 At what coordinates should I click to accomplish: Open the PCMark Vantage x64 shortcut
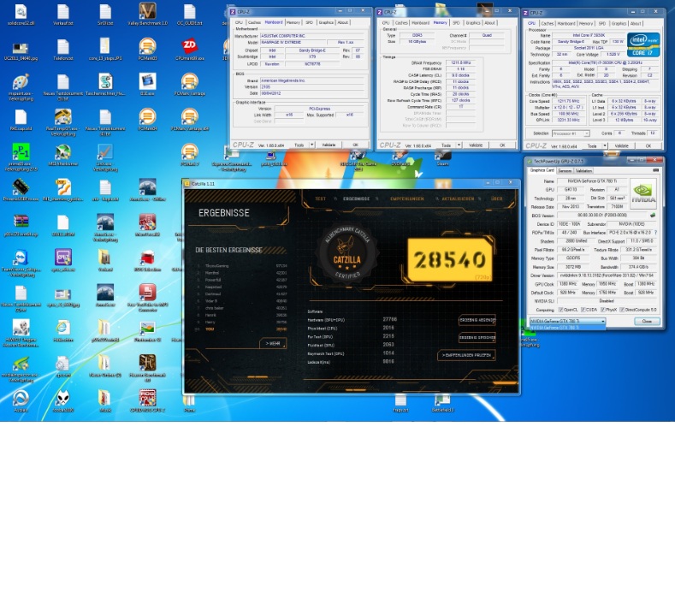click(x=189, y=119)
